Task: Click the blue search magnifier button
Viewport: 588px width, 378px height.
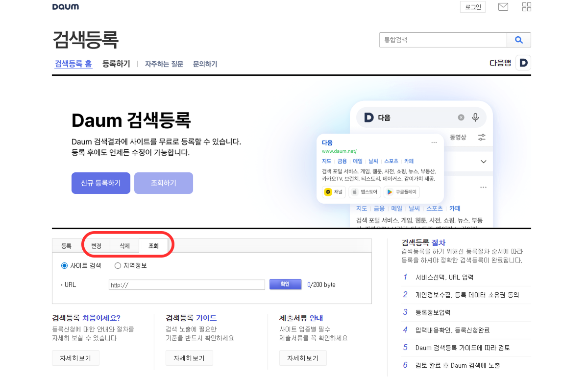Action: click(x=519, y=40)
